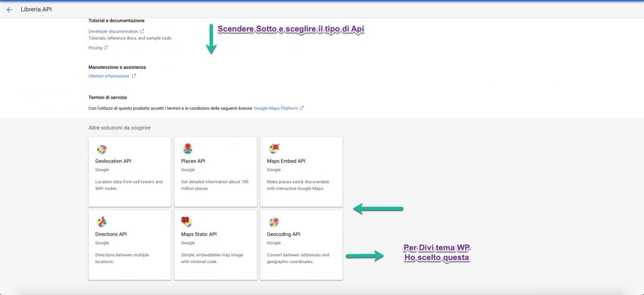Click the 'Tutorial e documentazione' heading
Image resolution: width=644 pixels, height=295 pixels.
pos(116,21)
